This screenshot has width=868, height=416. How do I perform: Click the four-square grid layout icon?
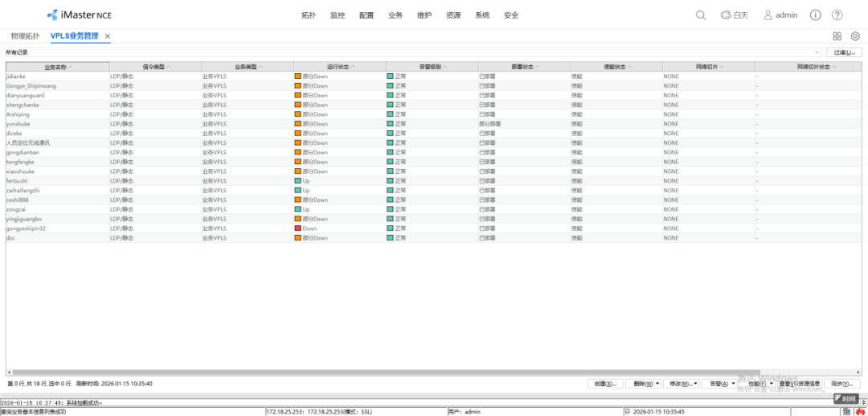pos(837,36)
